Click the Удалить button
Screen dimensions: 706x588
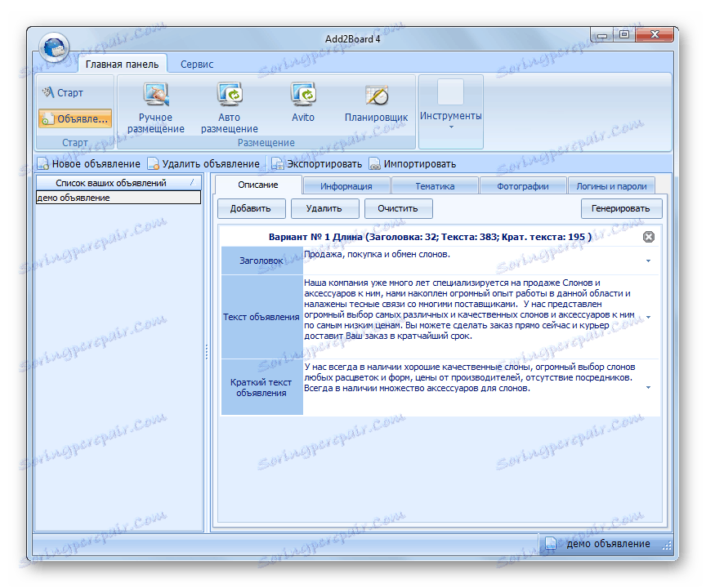point(324,208)
